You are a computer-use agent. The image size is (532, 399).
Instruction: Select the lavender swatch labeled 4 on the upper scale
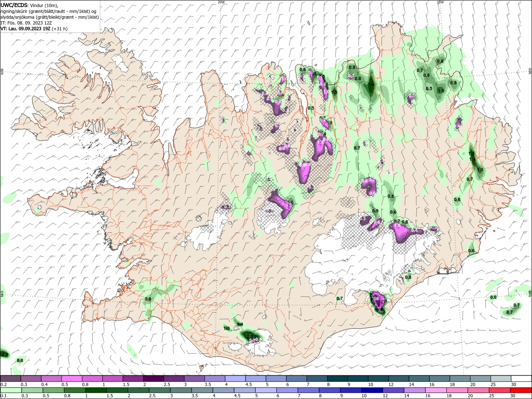[235, 379]
